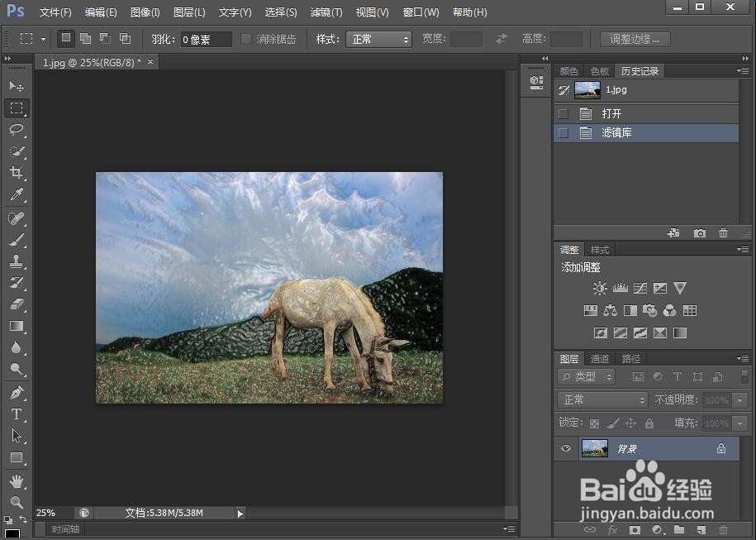Select the Brush tool
The image size is (756, 540).
pos(17,240)
